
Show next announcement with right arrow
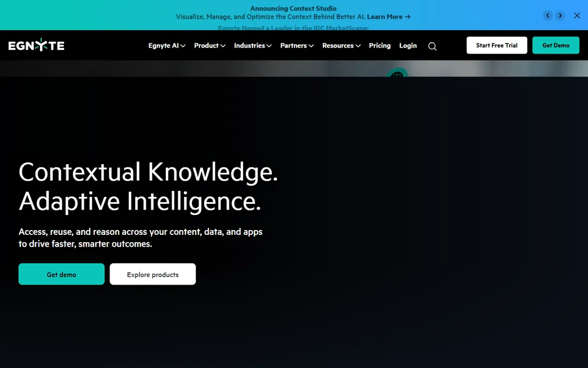[x=560, y=16]
